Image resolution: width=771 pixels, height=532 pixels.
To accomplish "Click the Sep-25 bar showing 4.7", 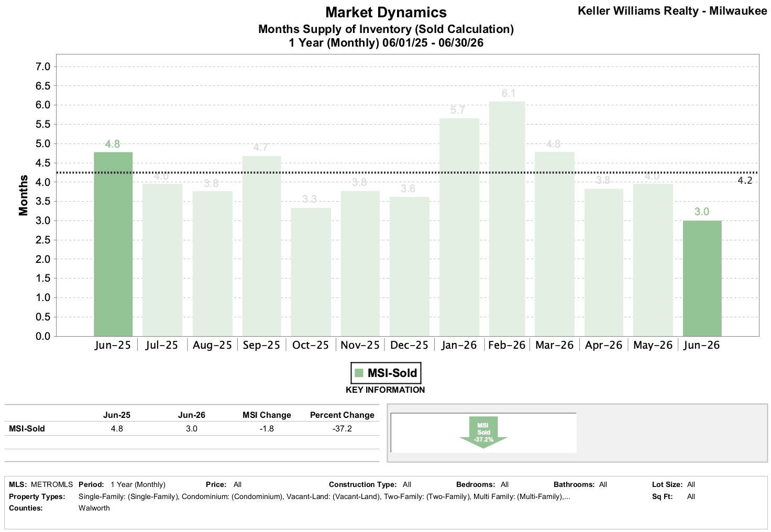I will tap(261, 246).
